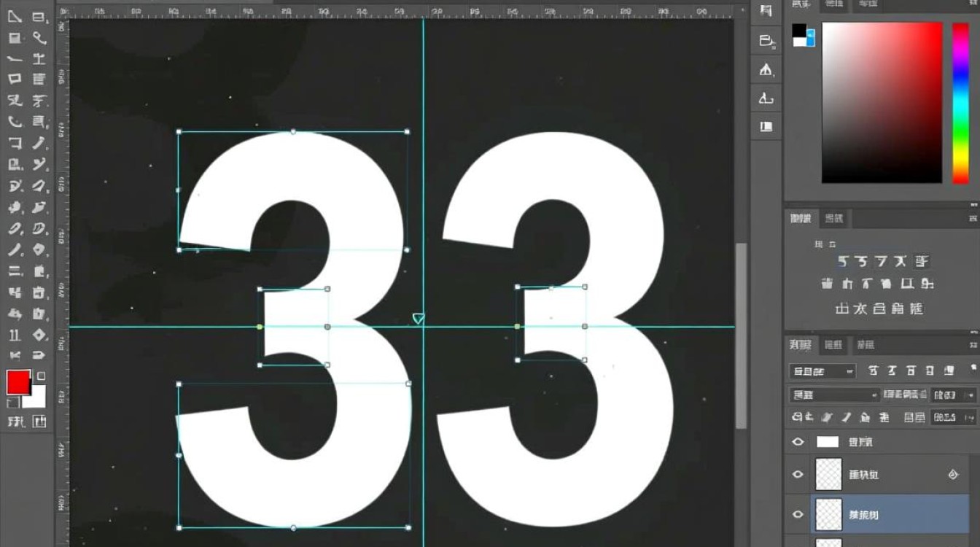This screenshot has height=547, width=980.
Task: Click the highlighted last icon in middle panel's first row
Action: click(x=921, y=260)
